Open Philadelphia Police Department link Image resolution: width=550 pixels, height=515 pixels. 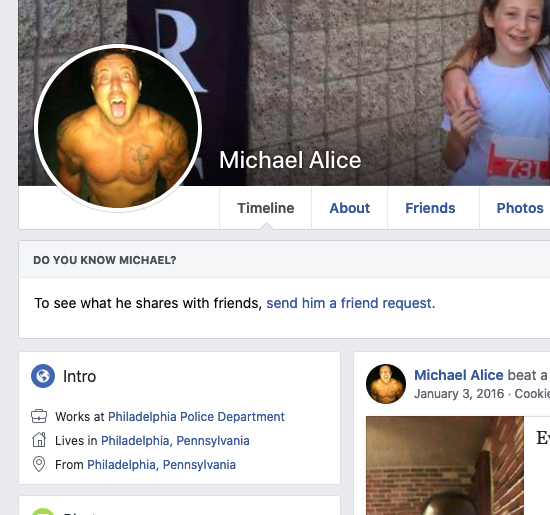click(196, 416)
